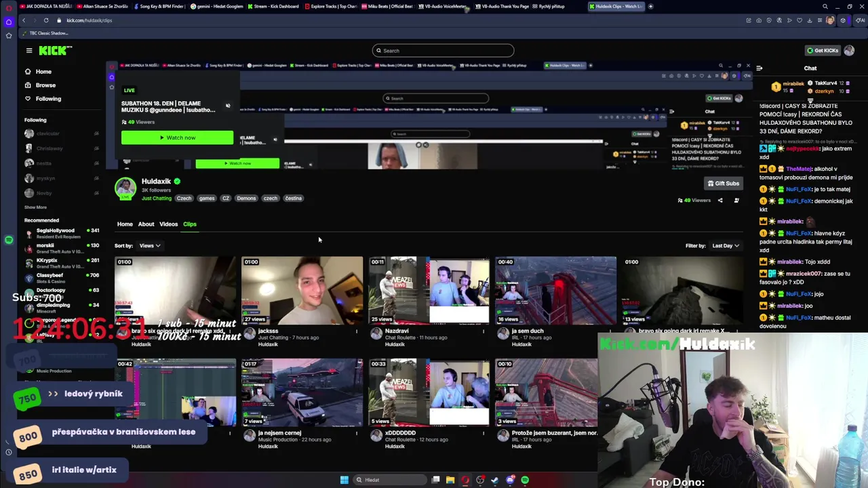Switch to Song Key & BPM Finder tab

pos(161,6)
